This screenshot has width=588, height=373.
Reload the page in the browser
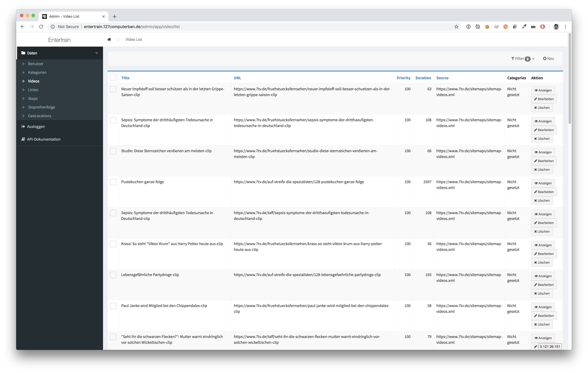coord(41,27)
